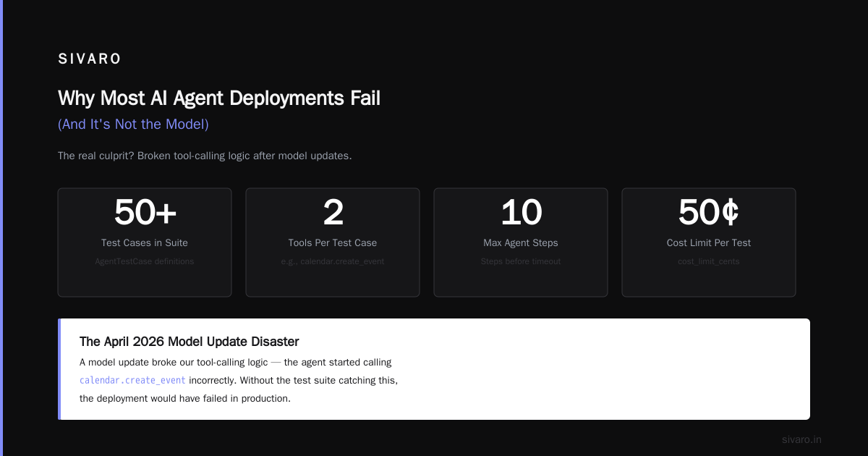Click the 'AgentTestCase definitions' caption

145,261
